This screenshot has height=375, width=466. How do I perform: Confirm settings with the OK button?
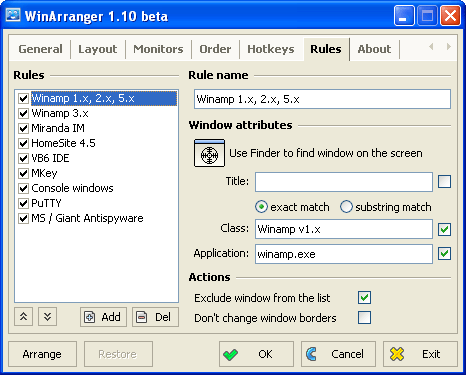coord(256,354)
